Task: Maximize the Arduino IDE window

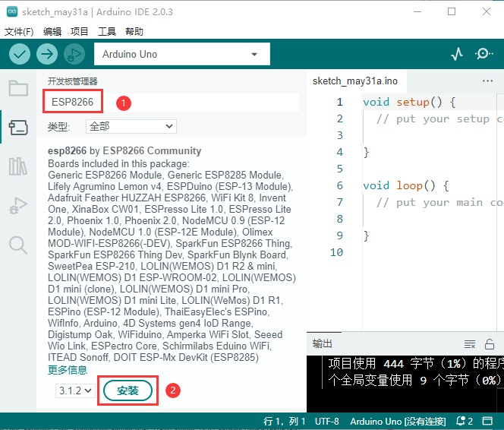Action: (x=452, y=12)
